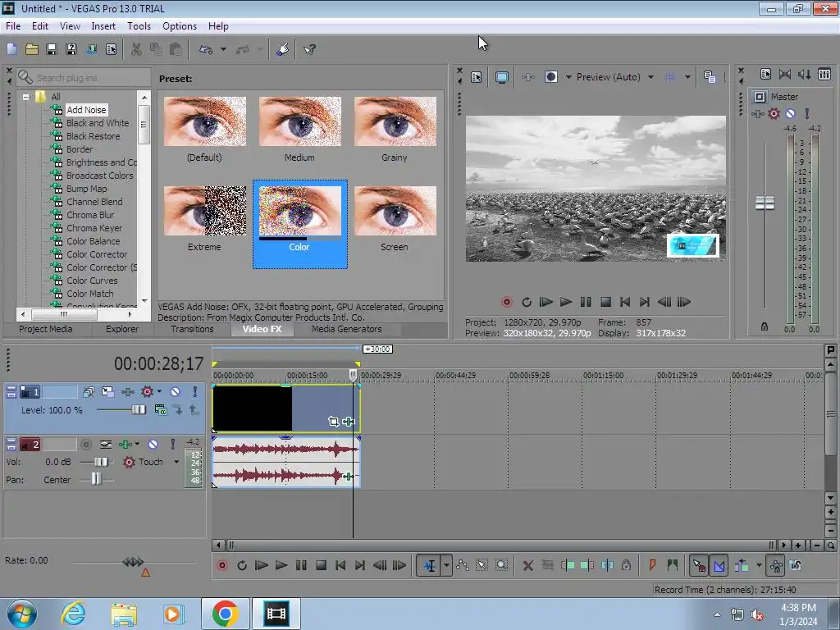Select the Color Curves plug-in
Viewport: 840px width, 630px height.
coord(92,281)
